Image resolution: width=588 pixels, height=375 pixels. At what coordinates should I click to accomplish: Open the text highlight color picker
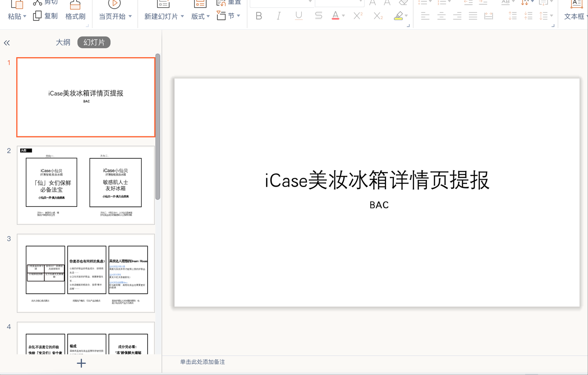[x=405, y=16]
